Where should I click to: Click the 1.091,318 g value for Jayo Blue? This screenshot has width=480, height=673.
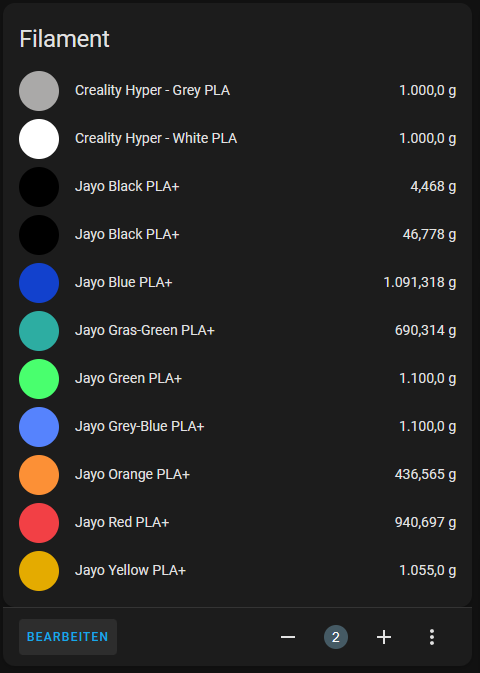click(x=420, y=282)
